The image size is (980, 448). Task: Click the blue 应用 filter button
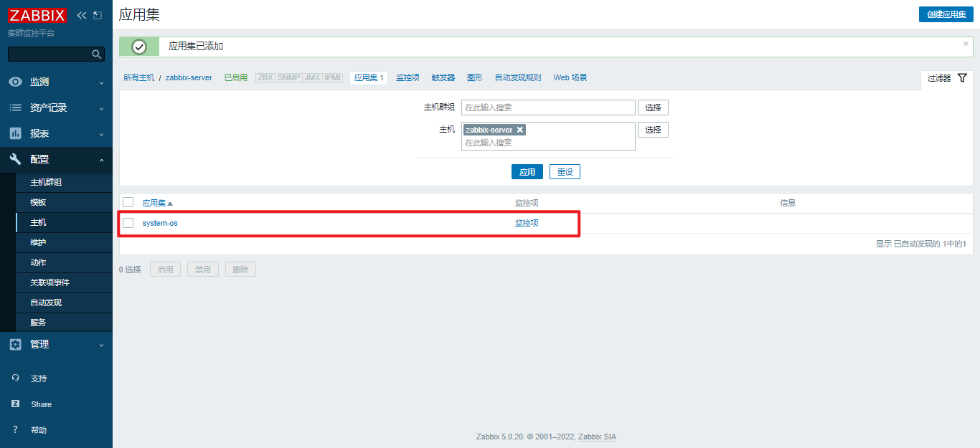[527, 172]
